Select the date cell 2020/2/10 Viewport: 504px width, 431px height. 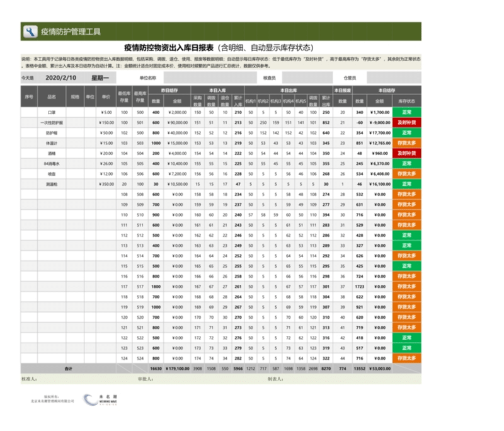coord(61,78)
